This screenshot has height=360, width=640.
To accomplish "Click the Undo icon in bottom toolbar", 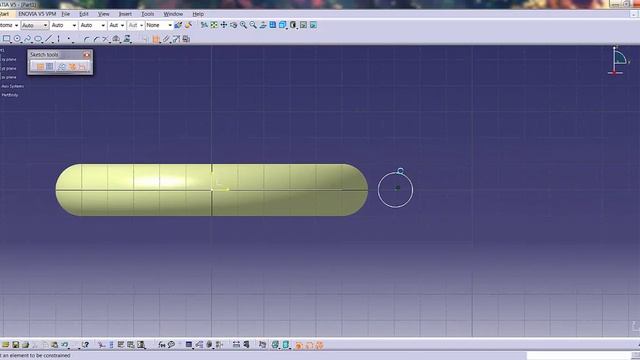I will [65, 345].
